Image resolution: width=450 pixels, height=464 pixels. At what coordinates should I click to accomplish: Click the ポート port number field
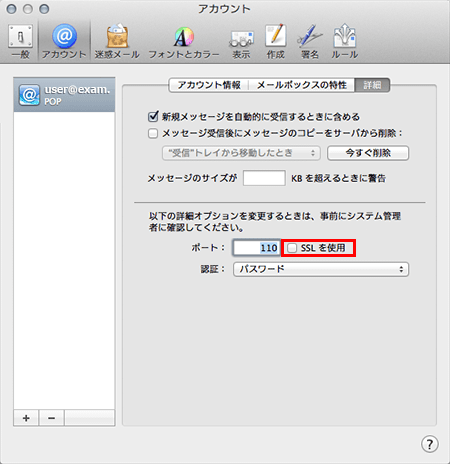point(256,248)
